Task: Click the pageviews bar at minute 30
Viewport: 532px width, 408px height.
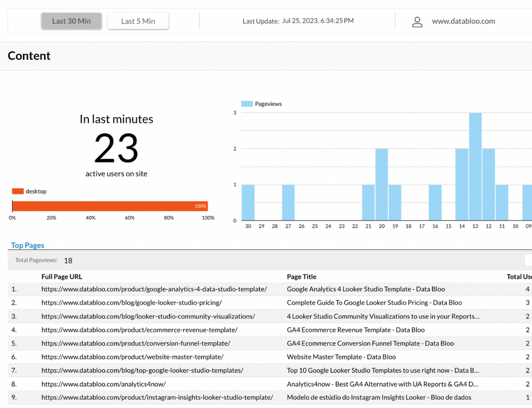Action: tap(248, 203)
